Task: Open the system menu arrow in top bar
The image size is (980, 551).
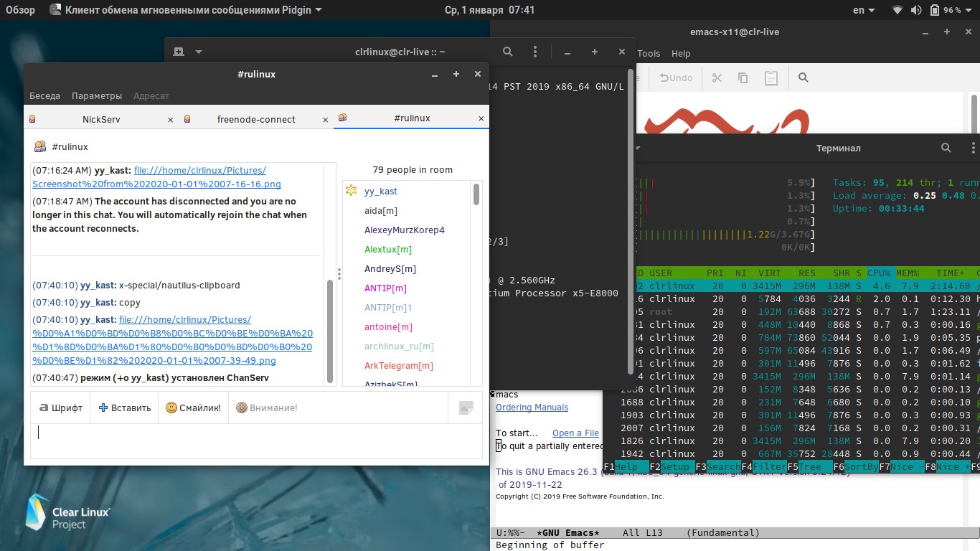Action: [x=969, y=10]
